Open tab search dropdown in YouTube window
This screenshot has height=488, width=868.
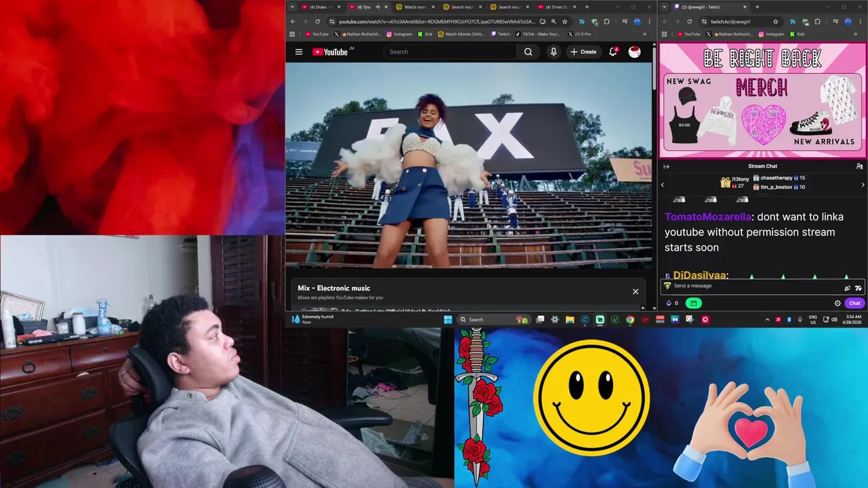click(x=292, y=7)
